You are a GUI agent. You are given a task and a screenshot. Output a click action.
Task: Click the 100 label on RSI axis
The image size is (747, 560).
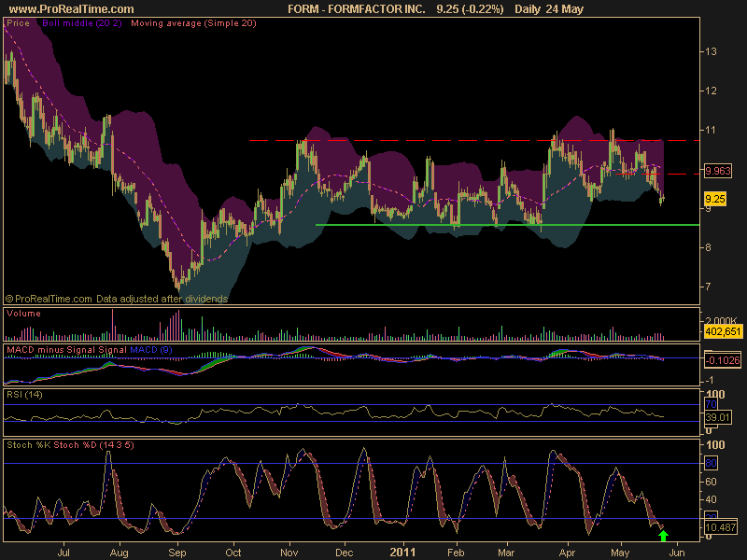click(x=715, y=394)
